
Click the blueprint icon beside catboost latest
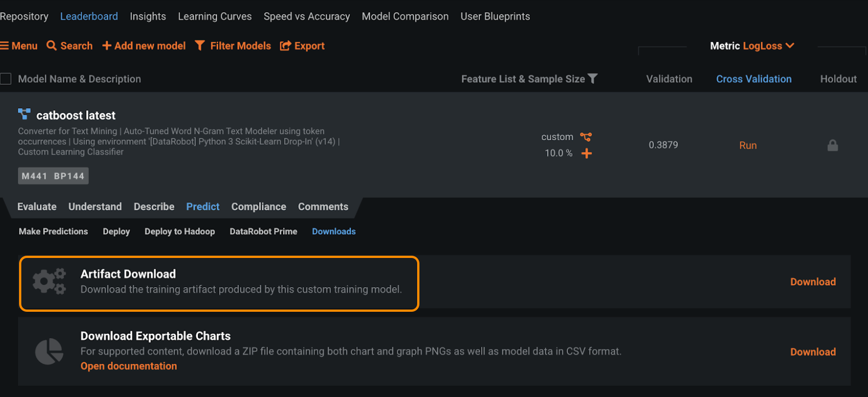[x=24, y=114]
